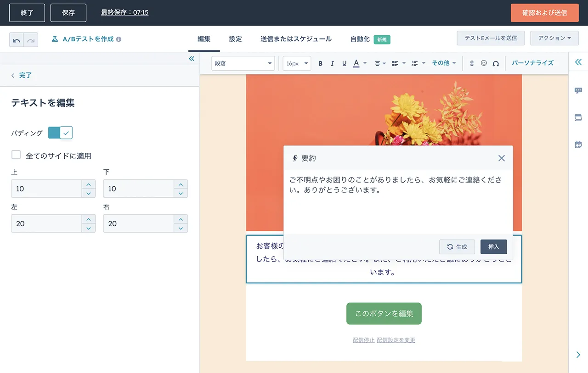Click the redo arrow icon

click(x=31, y=40)
